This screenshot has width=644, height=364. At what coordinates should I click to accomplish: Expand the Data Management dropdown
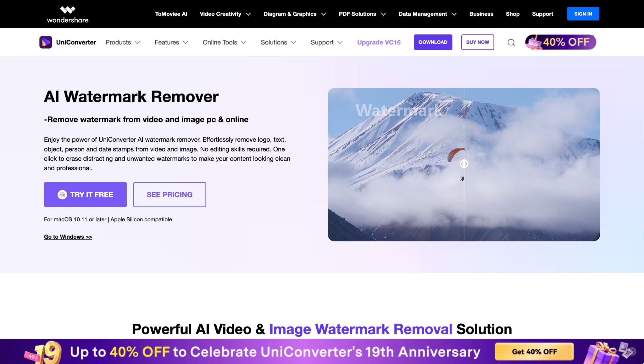click(x=427, y=14)
